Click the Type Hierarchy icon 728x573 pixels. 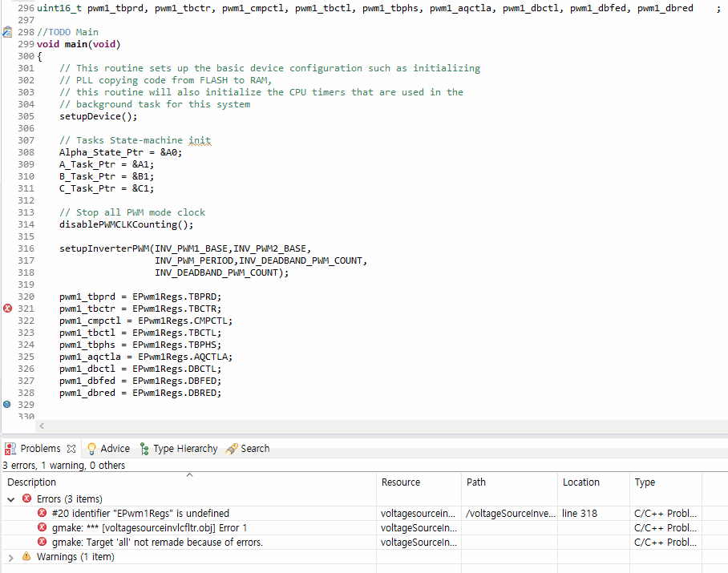tap(143, 448)
